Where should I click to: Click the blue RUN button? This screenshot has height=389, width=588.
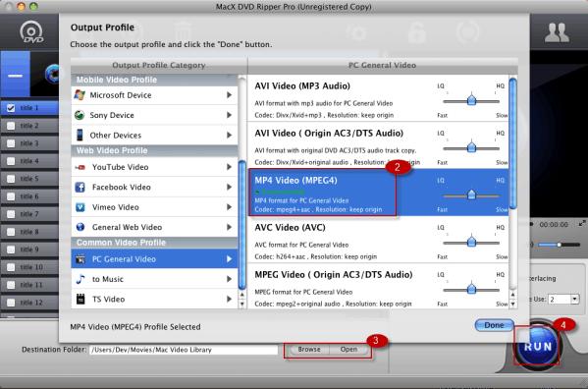[x=538, y=346]
